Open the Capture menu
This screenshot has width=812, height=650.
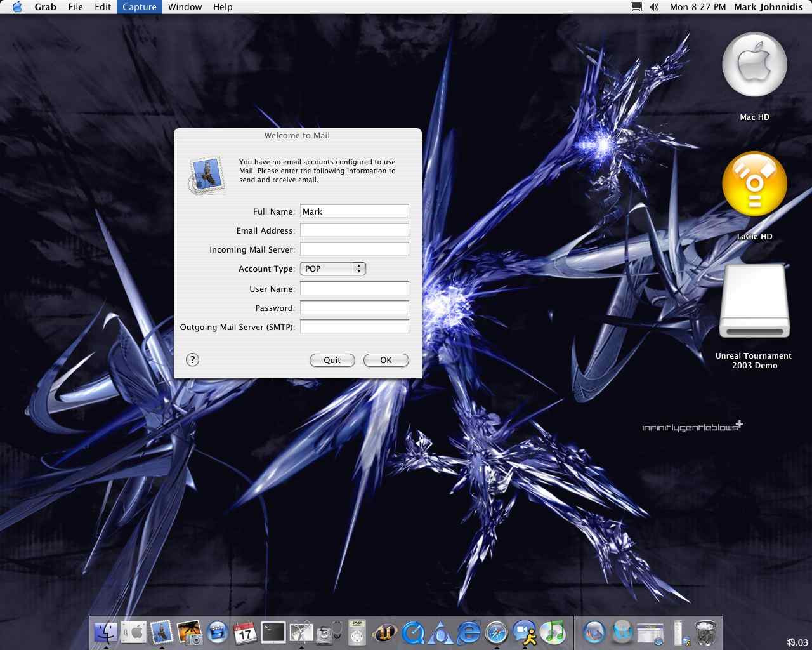point(139,7)
